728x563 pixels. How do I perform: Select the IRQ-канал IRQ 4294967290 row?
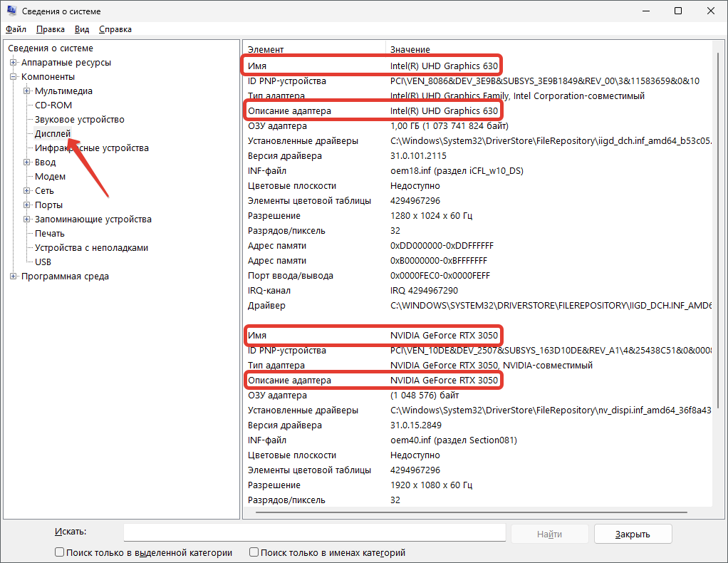(478, 290)
